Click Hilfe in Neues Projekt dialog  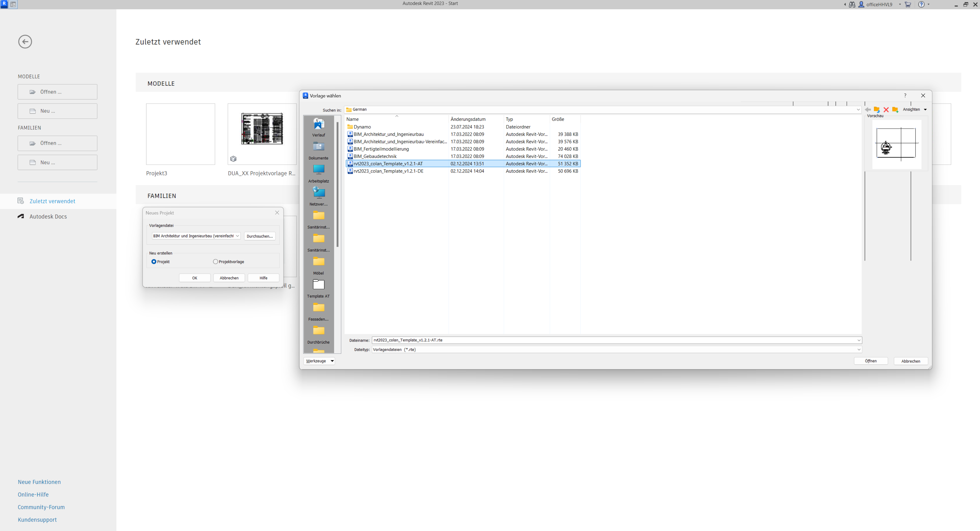(x=263, y=278)
